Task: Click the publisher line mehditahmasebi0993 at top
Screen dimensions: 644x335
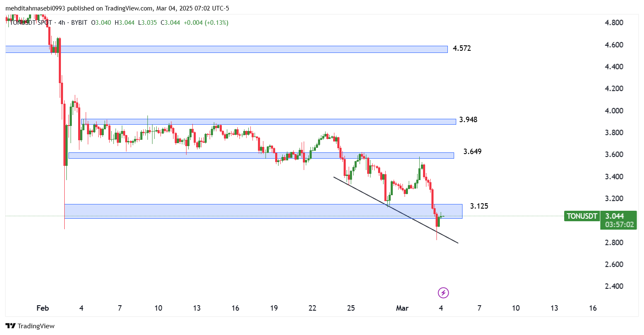Action: click(117, 8)
